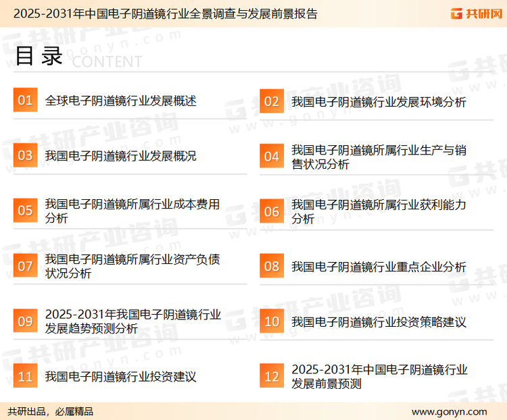The height and width of the screenshot is (420, 507).
Task: Select chapter title 所属行业资产负债状况分析
Action: pos(132,266)
